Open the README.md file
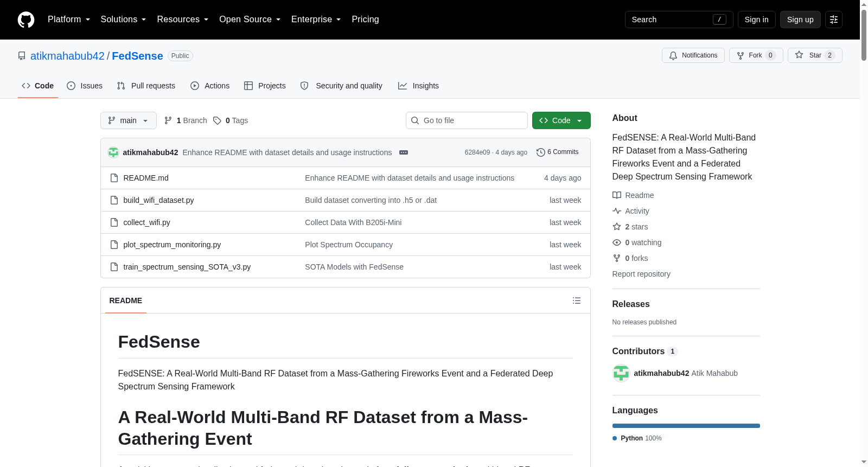Screen dimensions: 868x467 coord(146,178)
